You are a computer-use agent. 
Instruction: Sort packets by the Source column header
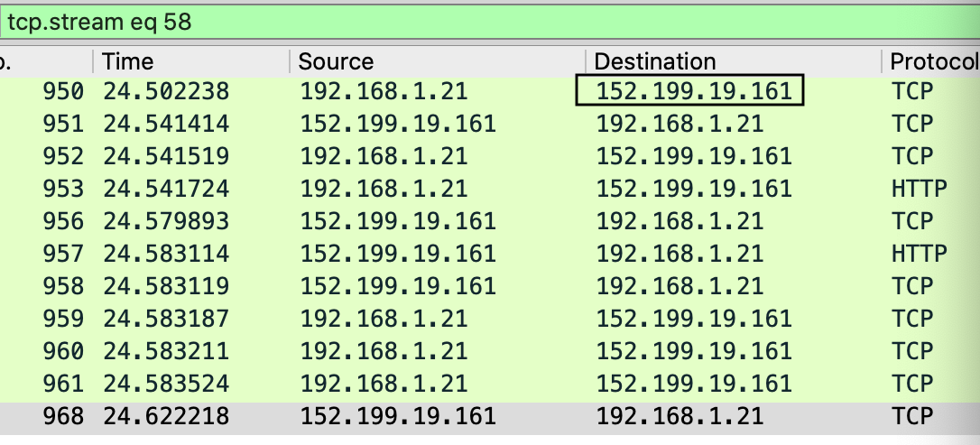click(438, 61)
